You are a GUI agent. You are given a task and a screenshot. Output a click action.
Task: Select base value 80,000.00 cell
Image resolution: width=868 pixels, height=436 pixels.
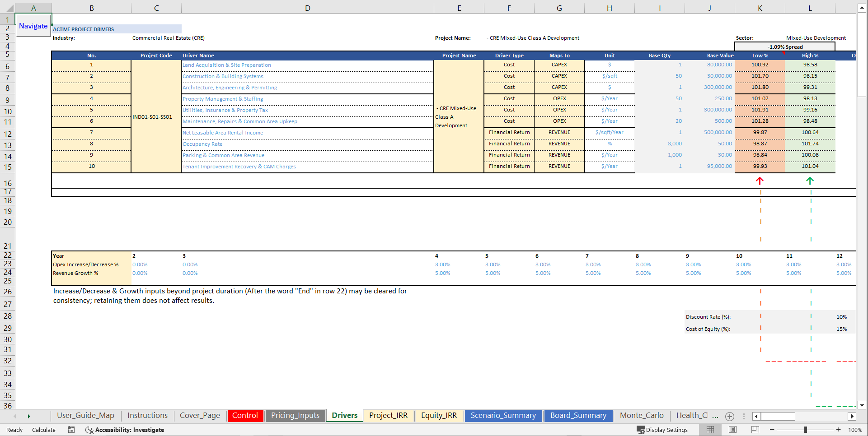pos(709,65)
